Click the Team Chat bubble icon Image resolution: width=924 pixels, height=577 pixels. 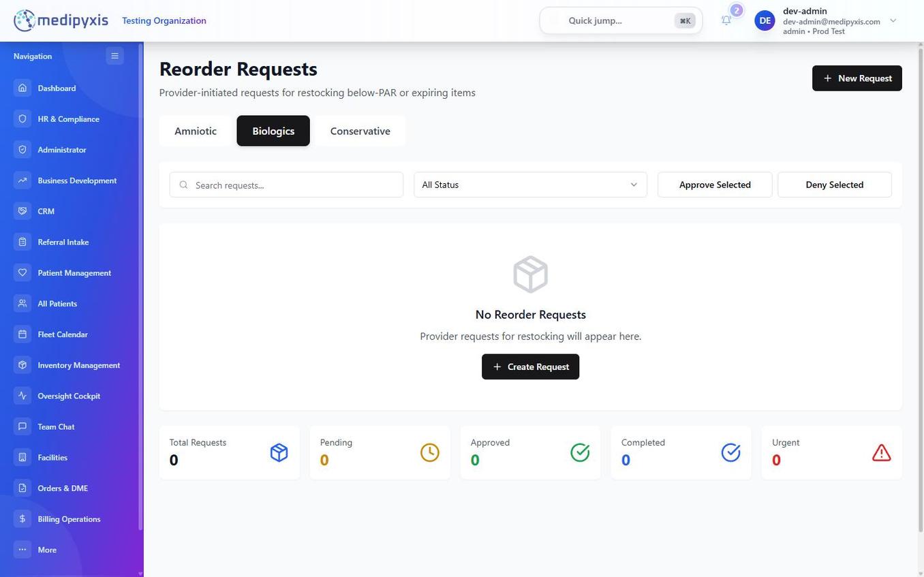(22, 426)
